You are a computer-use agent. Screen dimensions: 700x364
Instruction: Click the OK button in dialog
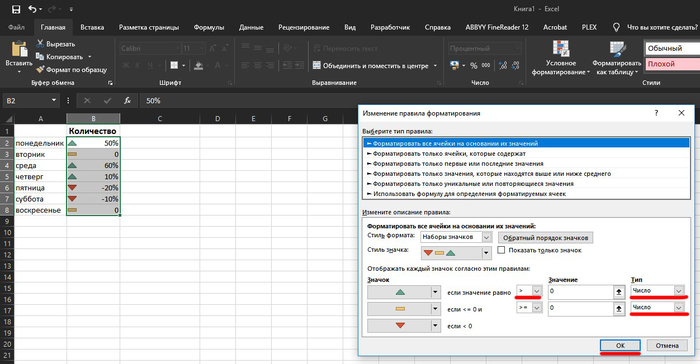click(620, 345)
